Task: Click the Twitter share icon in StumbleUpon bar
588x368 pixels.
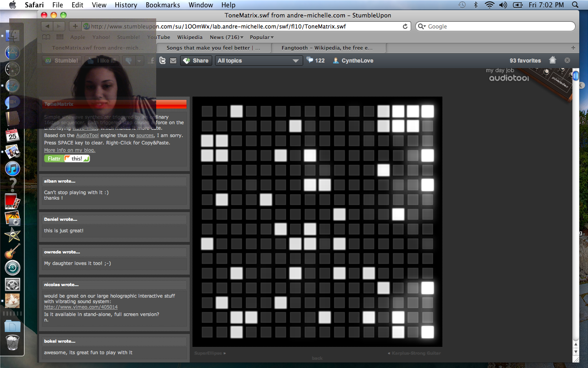Action: point(163,60)
